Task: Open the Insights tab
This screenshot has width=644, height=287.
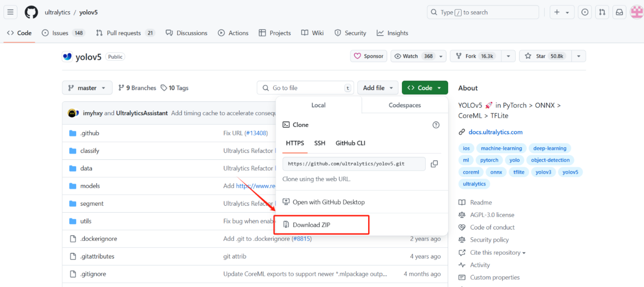Action: [392, 33]
